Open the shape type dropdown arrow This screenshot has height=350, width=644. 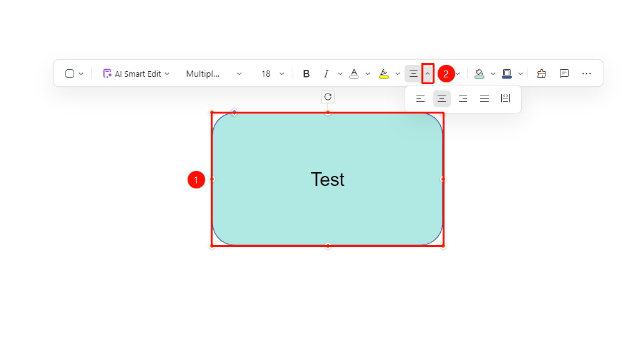(81, 74)
